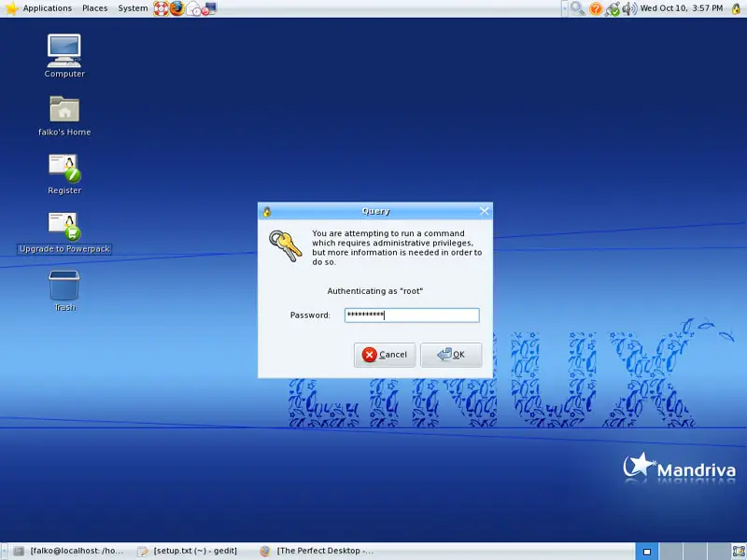Screen dimensions: 747x560
Task: Open Upgrade to Powerpack desktop icon
Action: point(64,232)
